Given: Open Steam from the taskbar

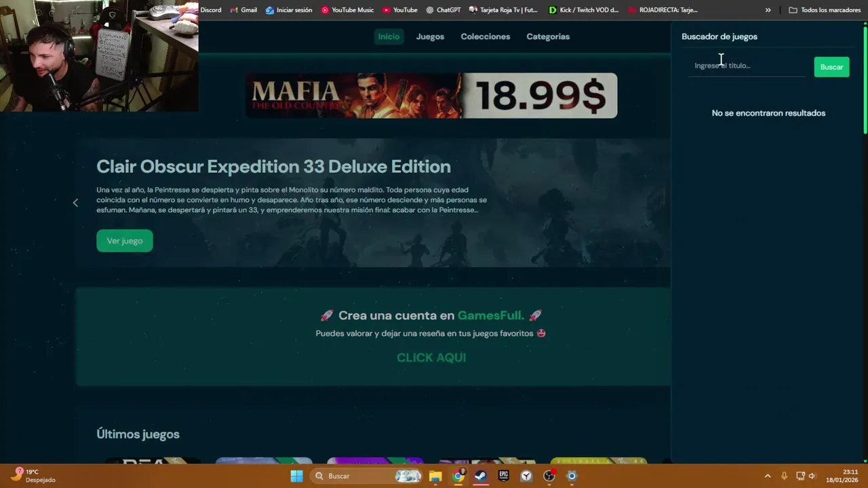Looking at the screenshot, I should tap(481, 476).
